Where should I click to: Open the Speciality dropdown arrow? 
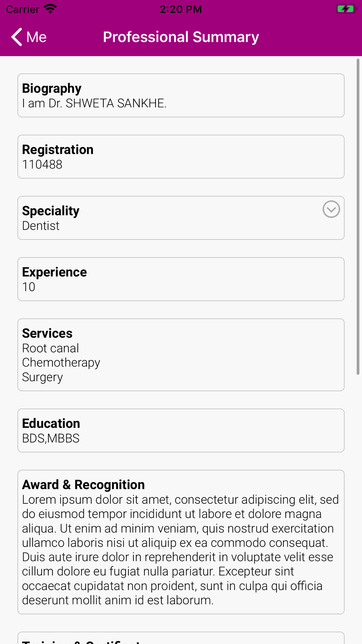pos(331,209)
